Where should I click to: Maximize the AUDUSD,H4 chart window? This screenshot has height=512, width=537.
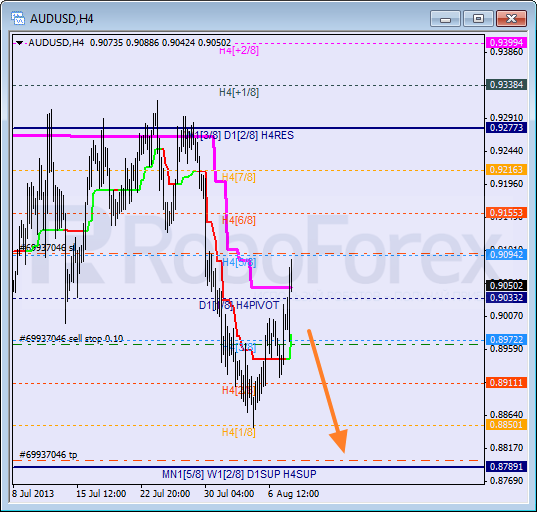[478, 18]
